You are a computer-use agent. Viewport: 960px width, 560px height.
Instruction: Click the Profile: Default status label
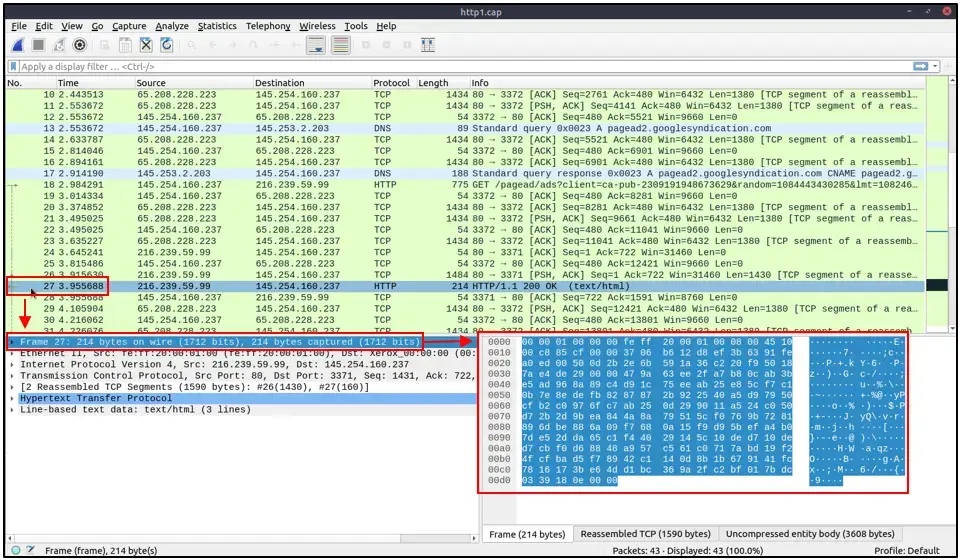point(906,550)
